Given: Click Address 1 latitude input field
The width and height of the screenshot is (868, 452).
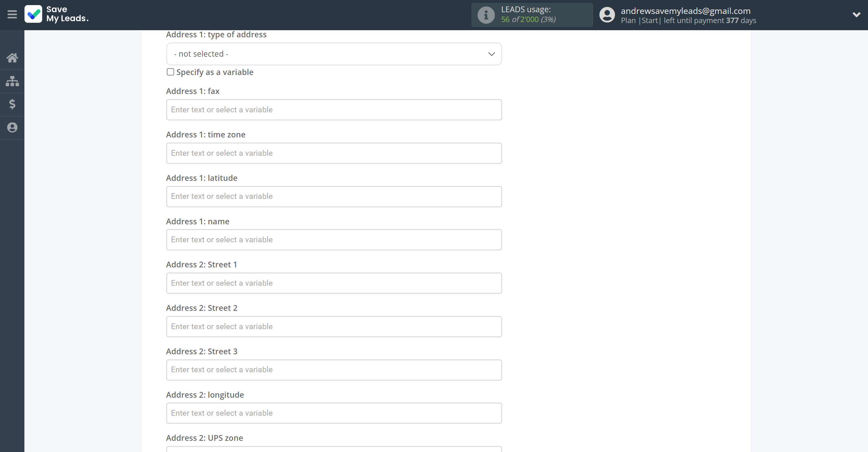Looking at the screenshot, I should click(x=334, y=196).
